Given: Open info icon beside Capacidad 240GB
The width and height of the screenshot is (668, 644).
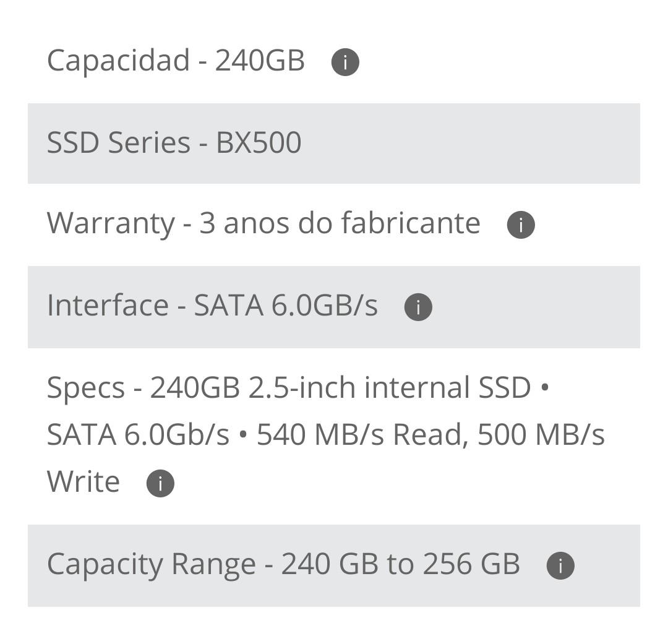Looking at the screenshot, I should click(345, 62).
